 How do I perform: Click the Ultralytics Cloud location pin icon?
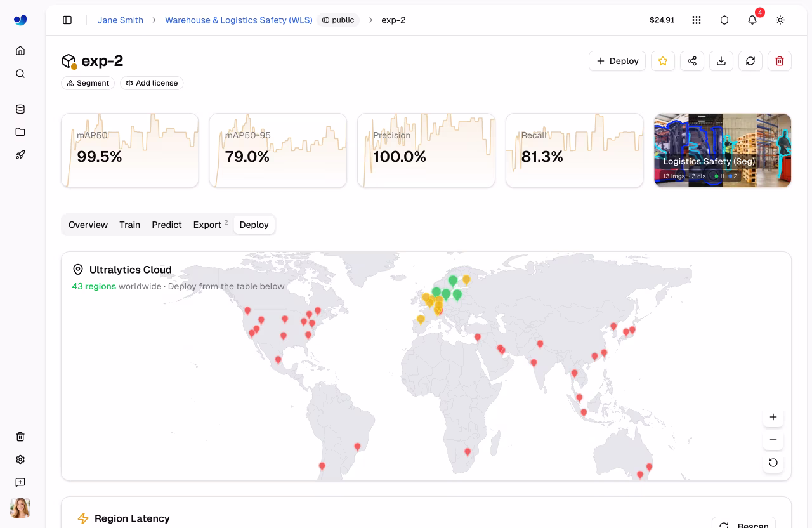coord(78,270)
